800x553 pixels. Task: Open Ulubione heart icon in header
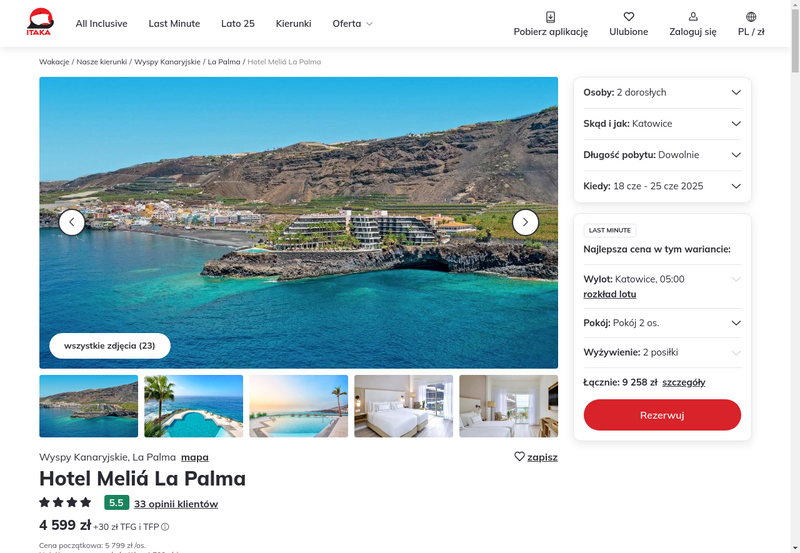[x=629, y=17]
